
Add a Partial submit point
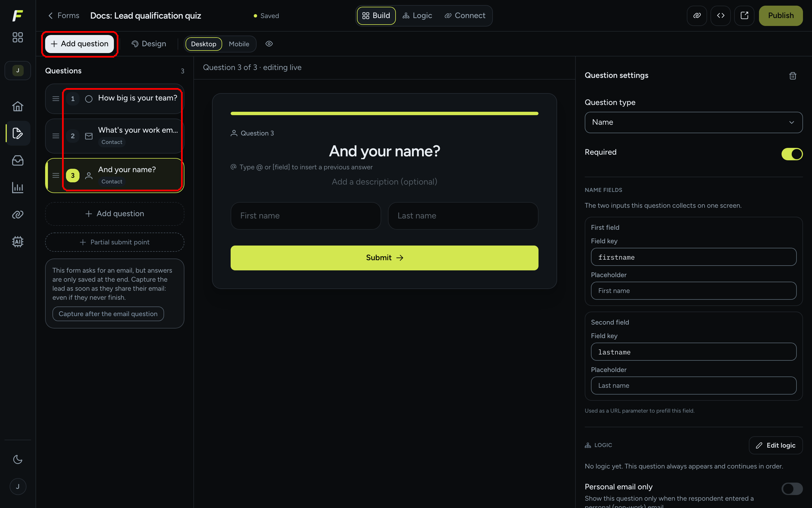coord(115,242)
